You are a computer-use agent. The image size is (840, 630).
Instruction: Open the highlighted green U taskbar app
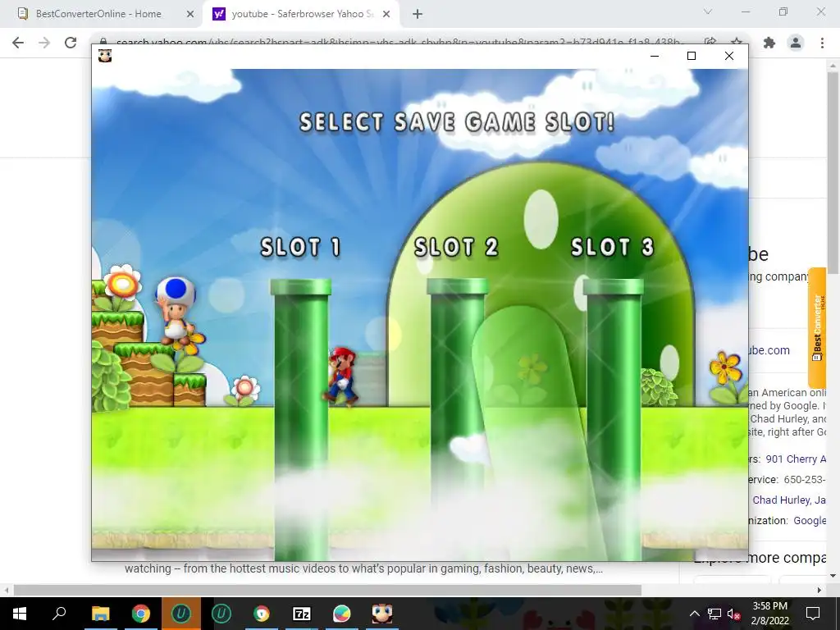[x=181, y=614]
